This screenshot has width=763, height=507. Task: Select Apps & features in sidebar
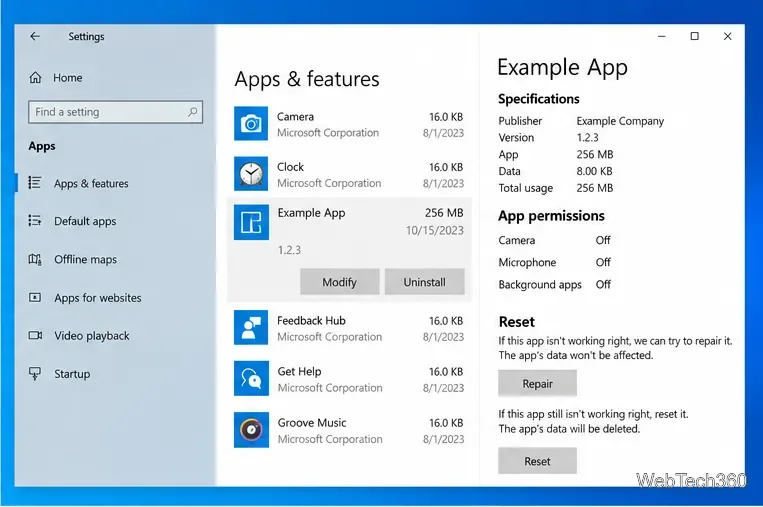pos(91,183)
